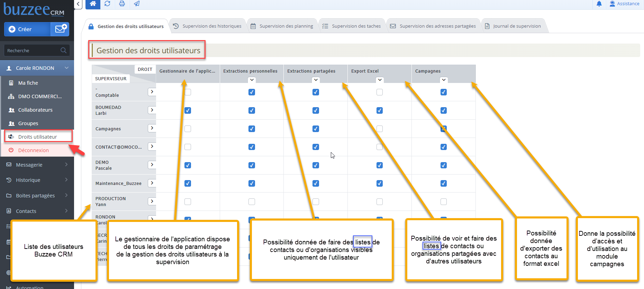Expand the Boites partagées menu
The image size is (644, 289).
click(x=37, y=196)
